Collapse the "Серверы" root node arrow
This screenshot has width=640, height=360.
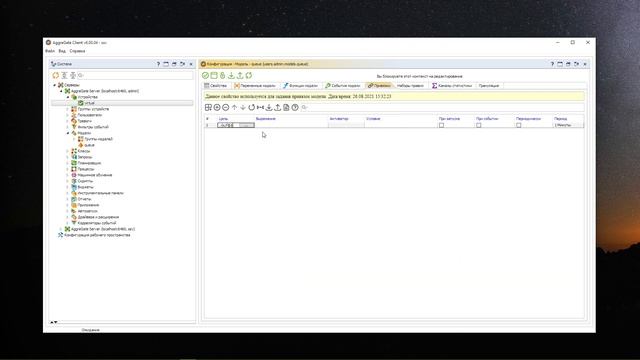(55, 85)
